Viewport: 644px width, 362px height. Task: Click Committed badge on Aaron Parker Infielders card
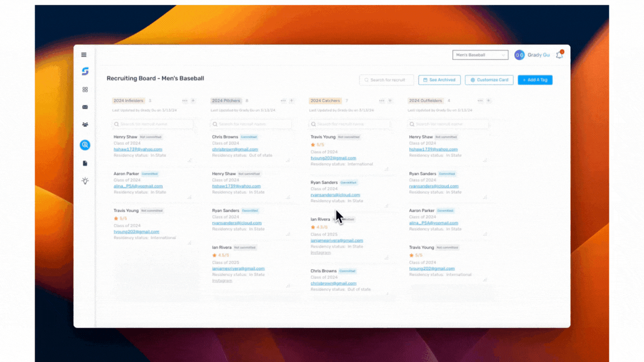[x=150, y=174]
